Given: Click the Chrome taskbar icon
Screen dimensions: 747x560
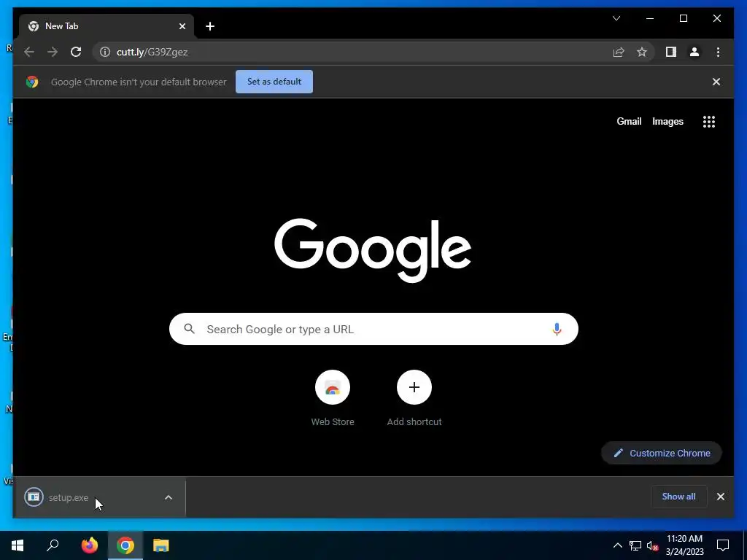Looking at the screenshot, I should pyautogui.click(x=125, y=545).
